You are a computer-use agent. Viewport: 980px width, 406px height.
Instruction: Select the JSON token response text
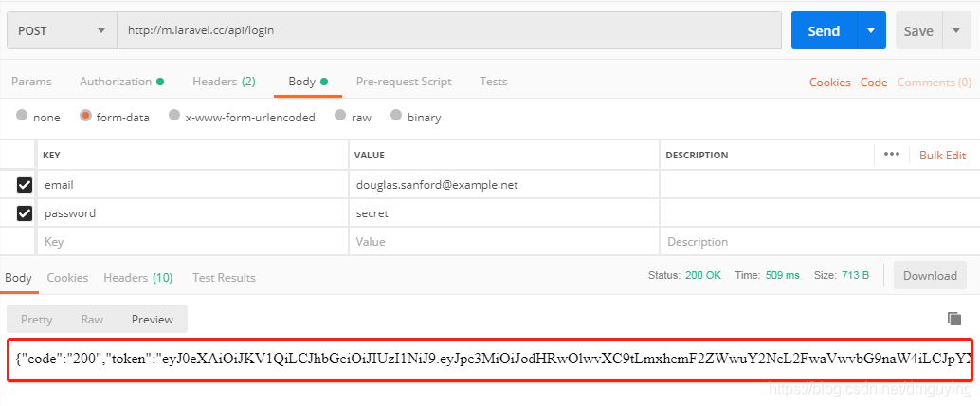click(494, 359)
